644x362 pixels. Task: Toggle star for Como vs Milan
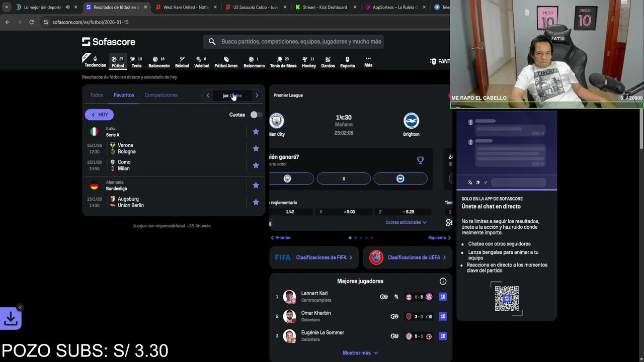point(256,165)
